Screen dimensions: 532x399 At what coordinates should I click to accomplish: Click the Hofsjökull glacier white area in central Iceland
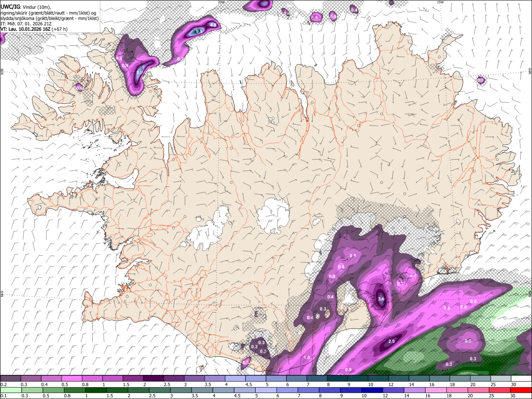click(273, 215)
